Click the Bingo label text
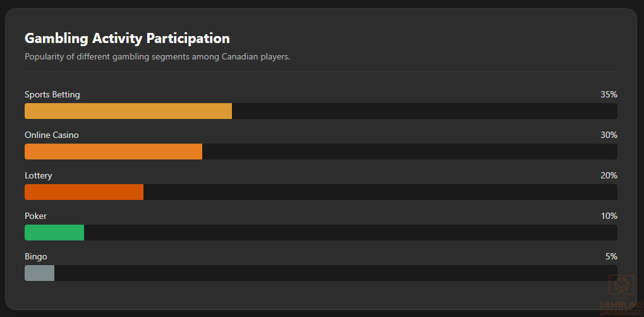Viewport: 644px width, 317px height. pos(36,257)
